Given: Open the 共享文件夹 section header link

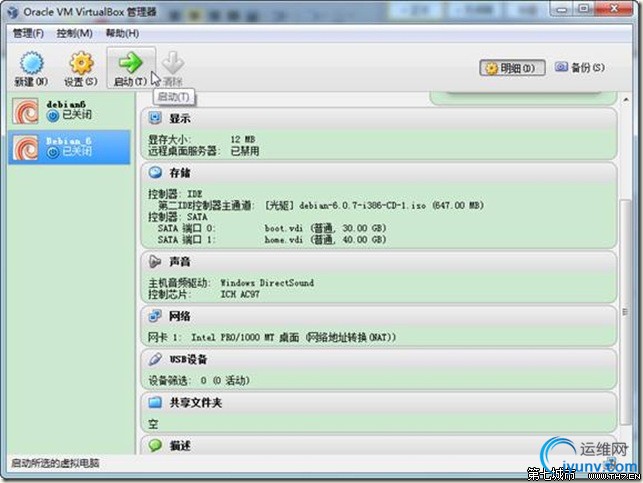Looking at the screenshot, I should point(196,403).
